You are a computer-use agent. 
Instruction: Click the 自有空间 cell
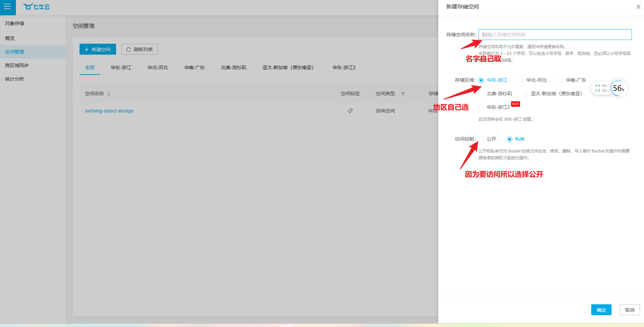[385, 111]
